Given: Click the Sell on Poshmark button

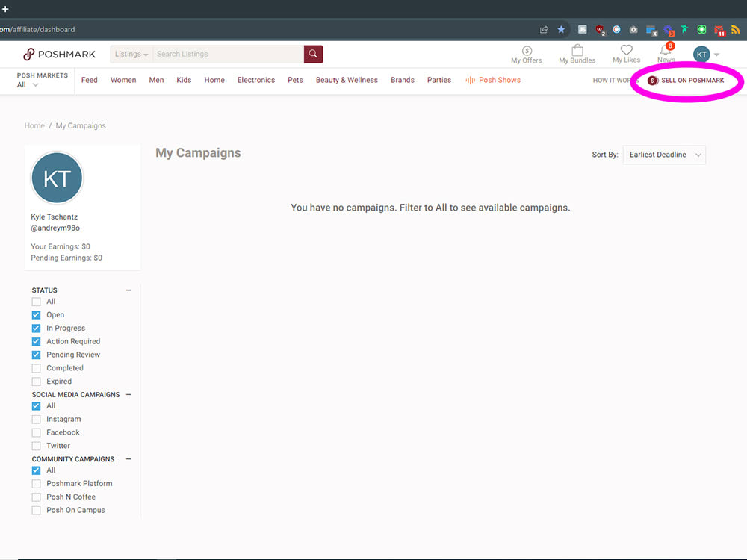Looking at the screenshot, I should click(x=686, y=81).
